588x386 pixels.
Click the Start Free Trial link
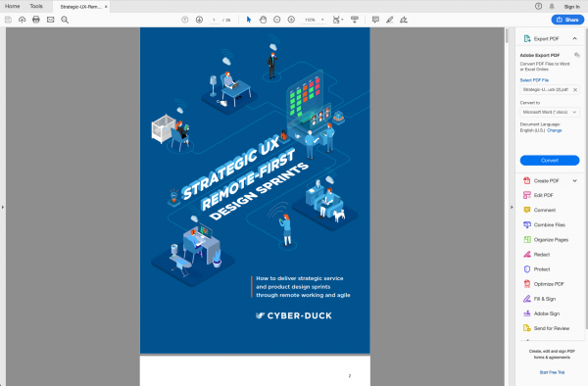click(x=552, y=372)
